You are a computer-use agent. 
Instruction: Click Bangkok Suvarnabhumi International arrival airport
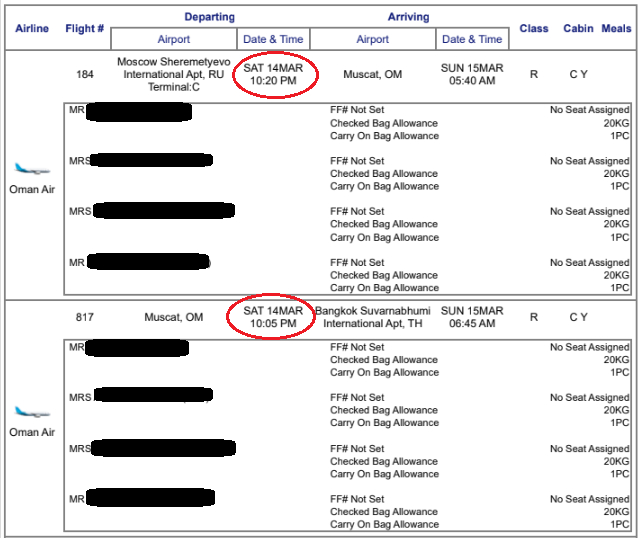pyautogui.click(x=373, y=317)
